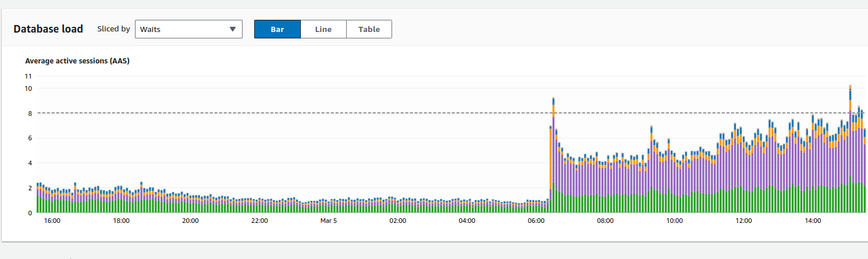Click the 11 value on the y-axis
868x259 pixels.
[29, 76]
